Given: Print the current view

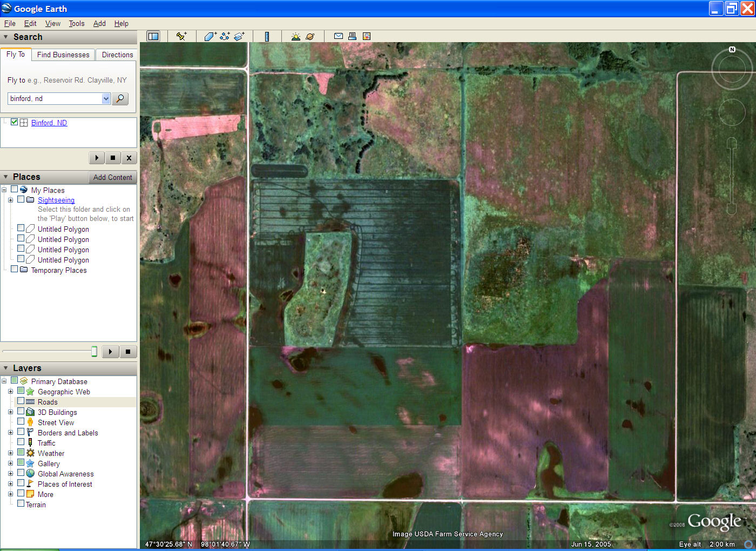Looking at the screenshot, I should pos(352,36).
